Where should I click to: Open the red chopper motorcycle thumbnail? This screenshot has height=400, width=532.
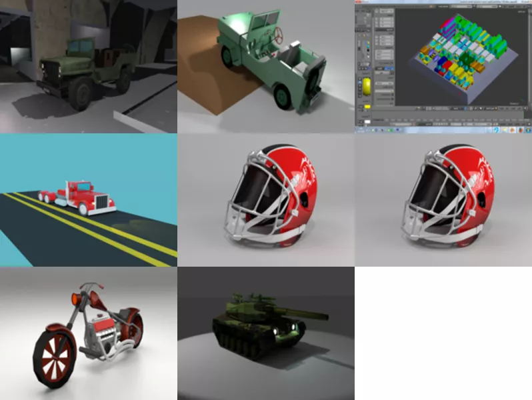(x=88, y=333)
